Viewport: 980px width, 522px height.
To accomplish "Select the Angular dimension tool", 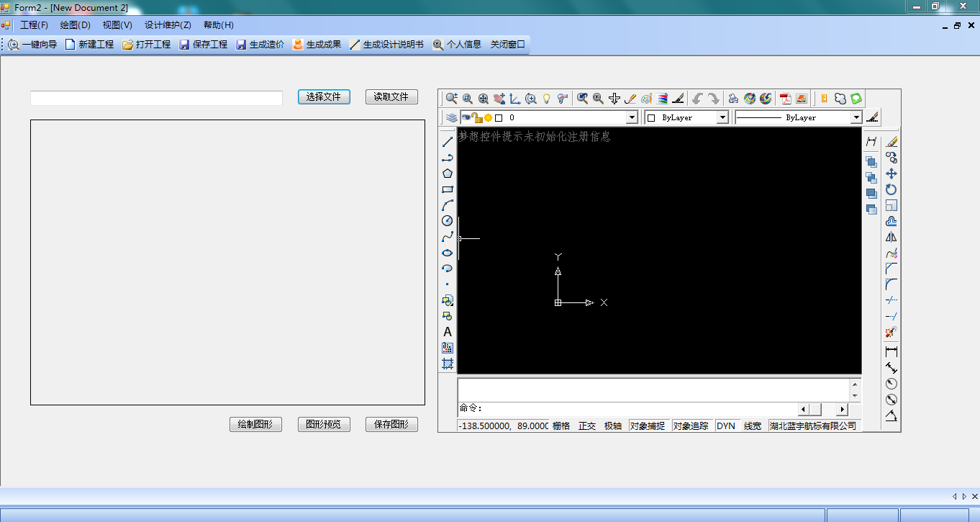I will coord(891,415).
